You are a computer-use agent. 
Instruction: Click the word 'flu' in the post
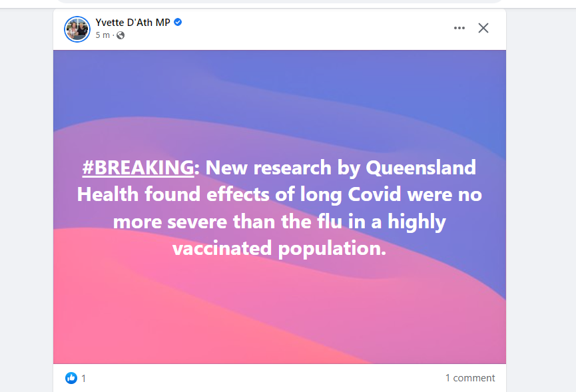click(x=323, y=222)
